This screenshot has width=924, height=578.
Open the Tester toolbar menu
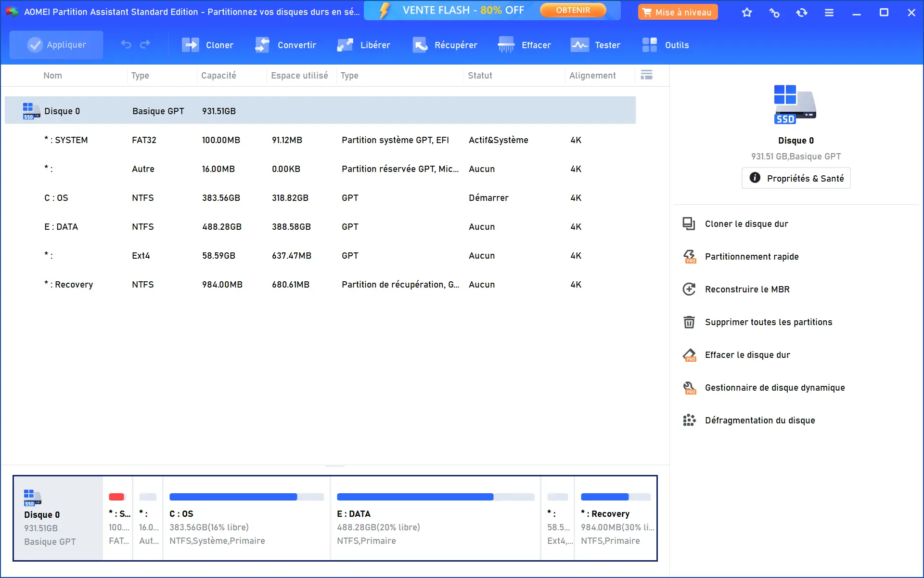pyautogui.click(x=595, y=45)
